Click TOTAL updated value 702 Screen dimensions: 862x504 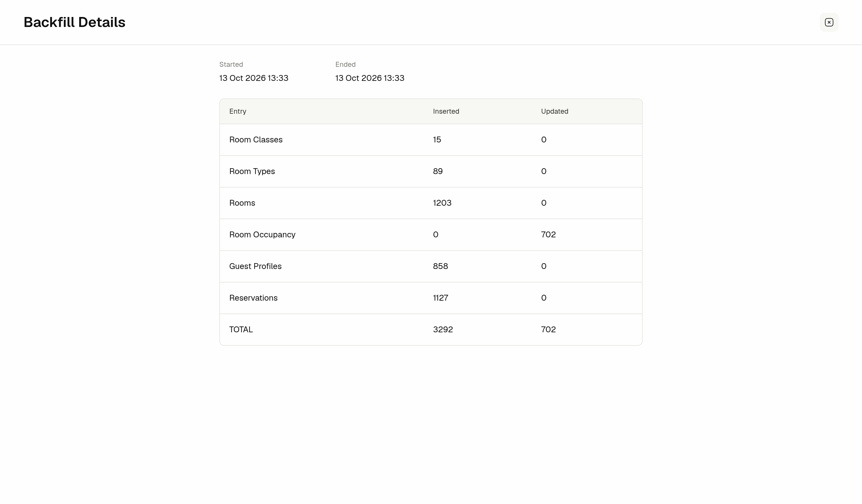click(x=548, y=329)
